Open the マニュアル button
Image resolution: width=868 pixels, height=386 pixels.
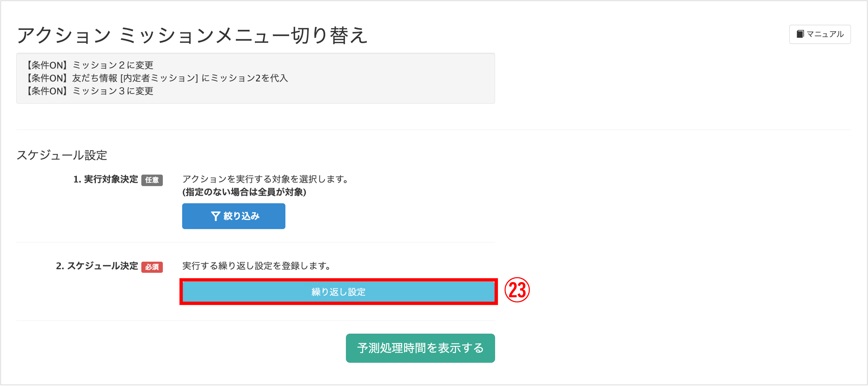pos(819,34)
